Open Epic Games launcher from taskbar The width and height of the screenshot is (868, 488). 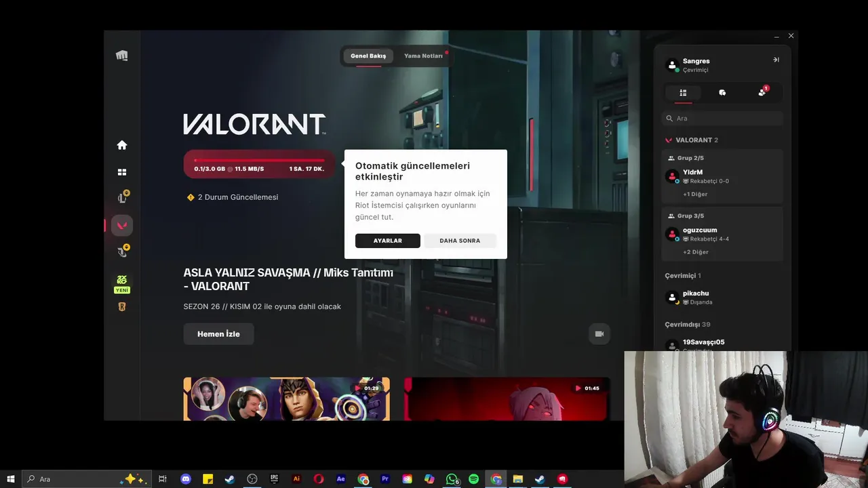pyautogui.click(x=274, y=479)
